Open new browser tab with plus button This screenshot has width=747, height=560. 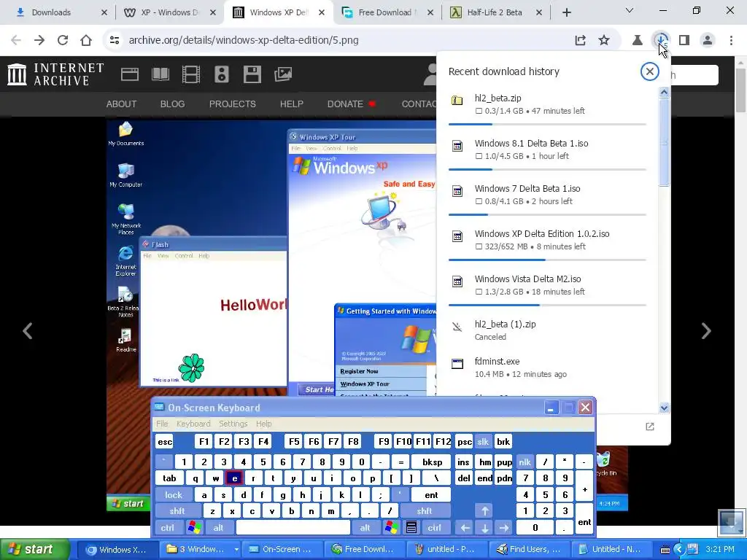(x=566, y=12)
